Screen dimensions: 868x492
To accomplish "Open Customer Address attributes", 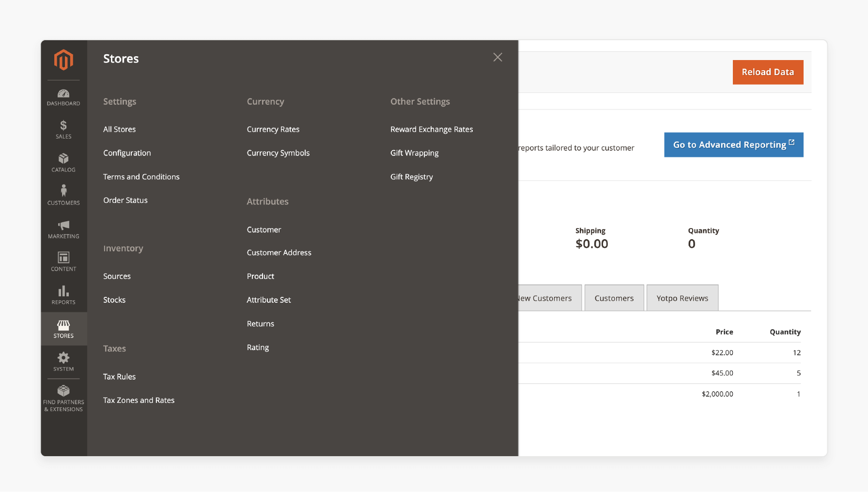I will pyautogui.click(x=279, y=253).
